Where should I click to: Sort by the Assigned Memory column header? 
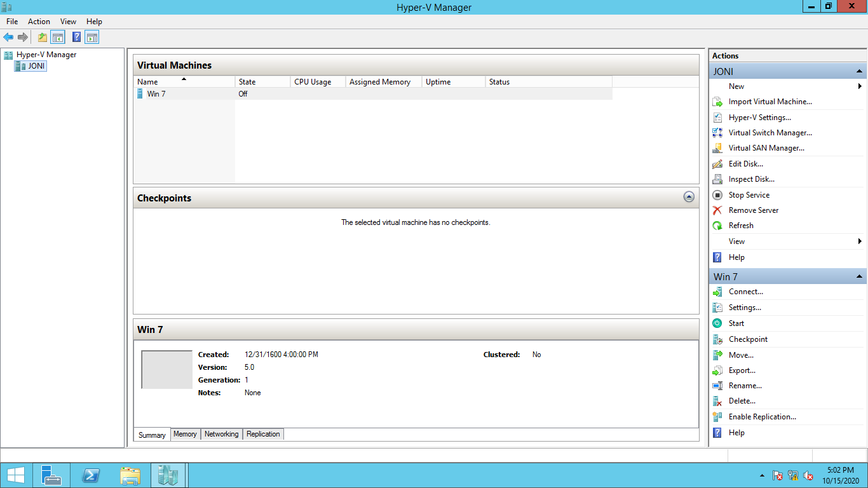coord(384,82)
